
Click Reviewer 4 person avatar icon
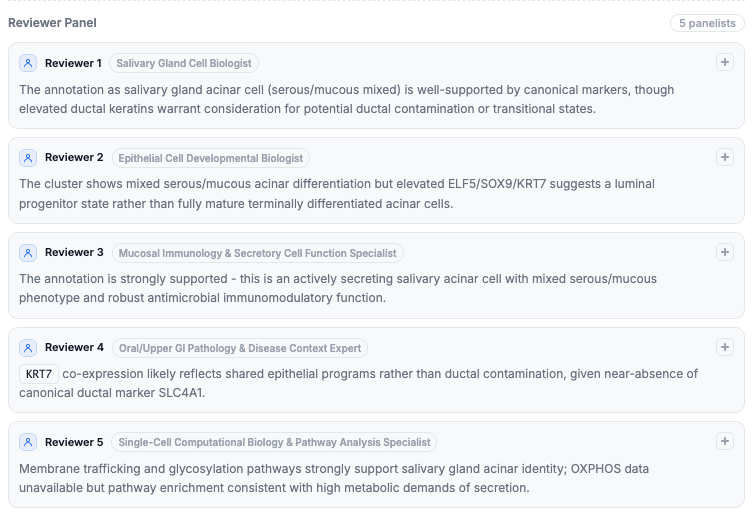pyautogui.click(x=28, y=348)
